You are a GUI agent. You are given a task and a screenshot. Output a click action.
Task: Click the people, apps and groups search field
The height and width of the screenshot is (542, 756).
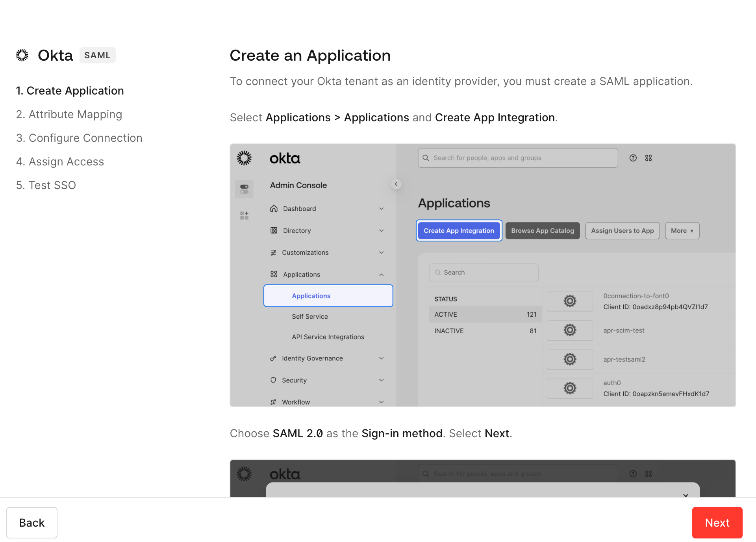[x=518, y=158]
